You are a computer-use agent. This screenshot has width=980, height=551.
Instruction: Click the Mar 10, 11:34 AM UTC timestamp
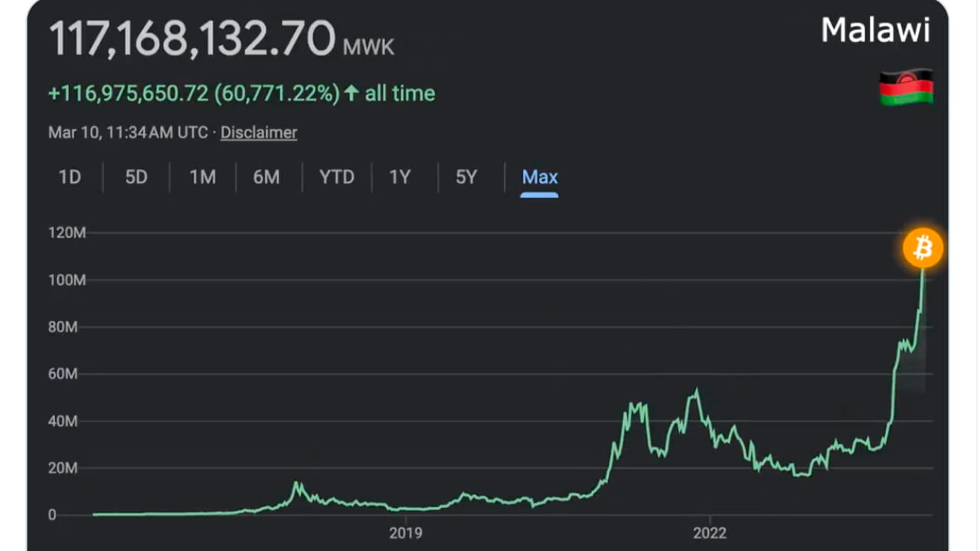click(x=128, y=132)
